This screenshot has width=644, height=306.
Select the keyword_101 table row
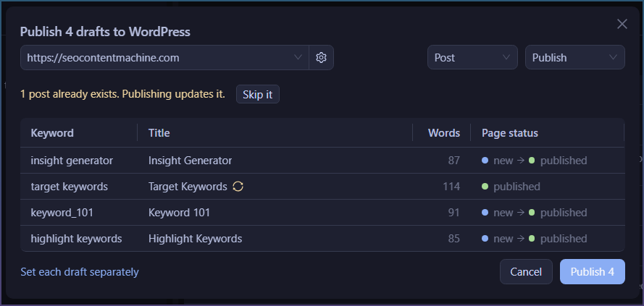pyautogui.click(x=322, y=213)
